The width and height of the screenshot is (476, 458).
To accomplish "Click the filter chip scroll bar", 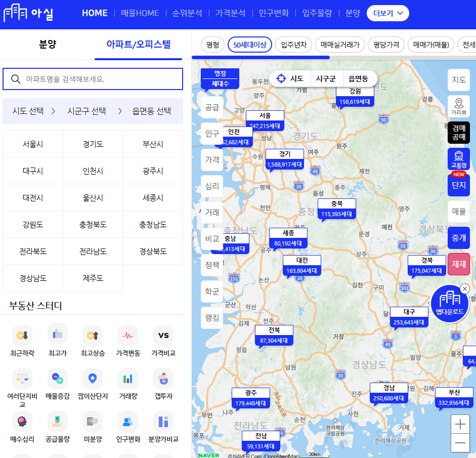I will click(x=261, y=57).
